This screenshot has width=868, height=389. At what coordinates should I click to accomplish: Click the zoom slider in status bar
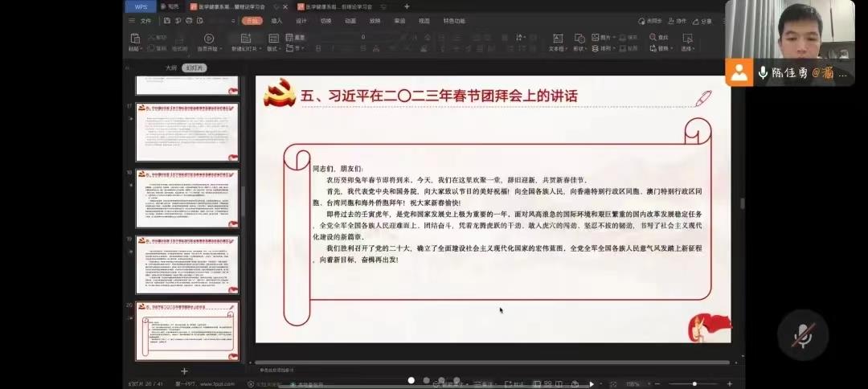tap(693, 384)
